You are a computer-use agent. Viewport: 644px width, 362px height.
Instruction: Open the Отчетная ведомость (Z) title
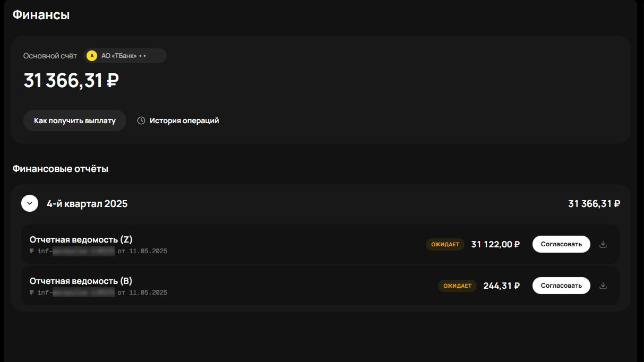click(81, 239)
